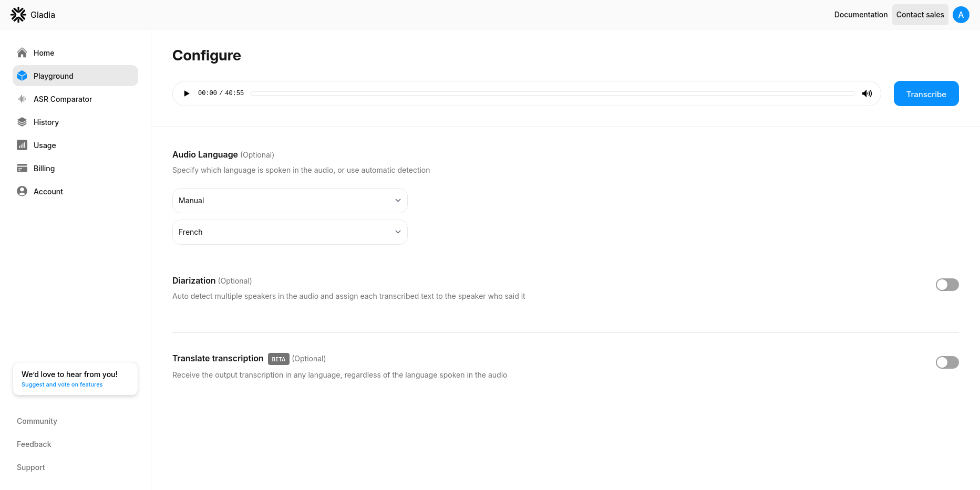
Task: Open the Manual detection mode dropdown
Action: click(x=290, y=201)
